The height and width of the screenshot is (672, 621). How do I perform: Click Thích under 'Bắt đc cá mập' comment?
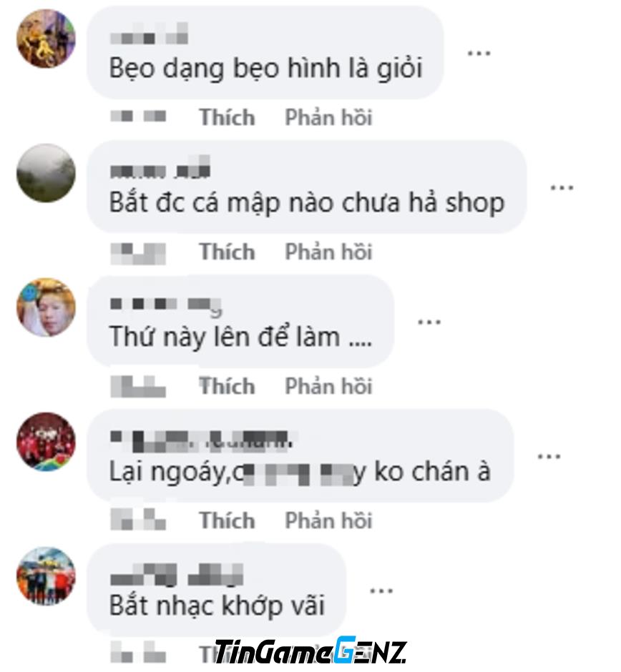point(227,252)
